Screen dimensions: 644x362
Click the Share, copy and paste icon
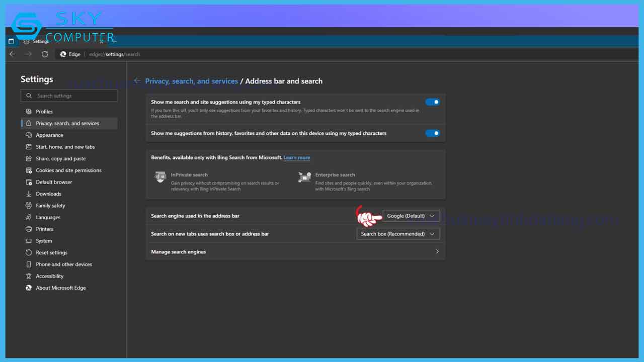coord(29,158)
